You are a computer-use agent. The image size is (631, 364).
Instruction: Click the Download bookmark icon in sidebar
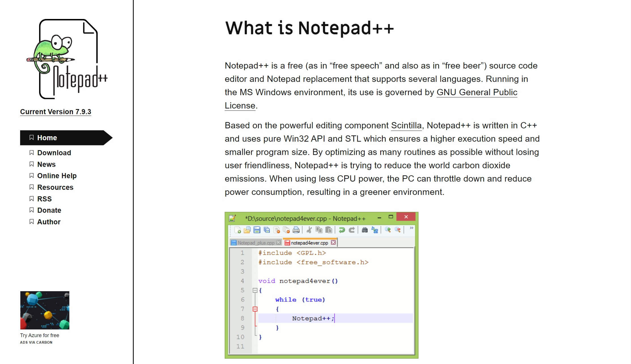point(32,152)
